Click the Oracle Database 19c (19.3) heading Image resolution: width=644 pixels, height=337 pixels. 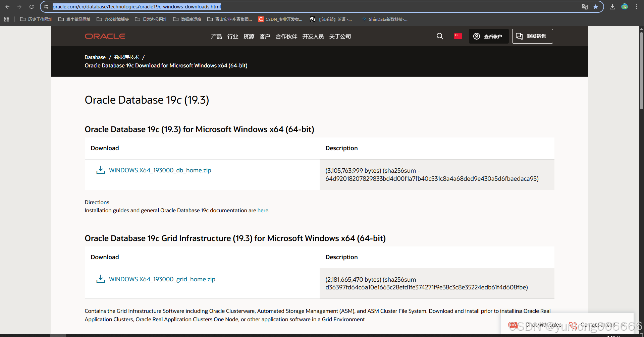coord(147,100)
